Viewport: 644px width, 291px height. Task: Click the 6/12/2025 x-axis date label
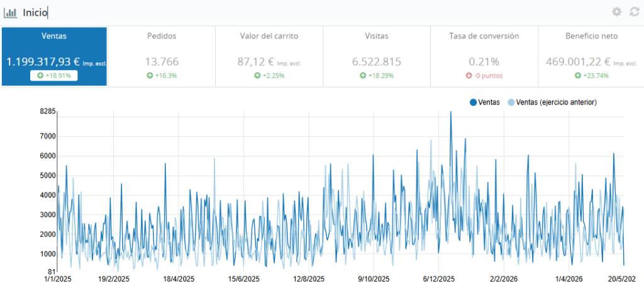[x=438, y=278]
